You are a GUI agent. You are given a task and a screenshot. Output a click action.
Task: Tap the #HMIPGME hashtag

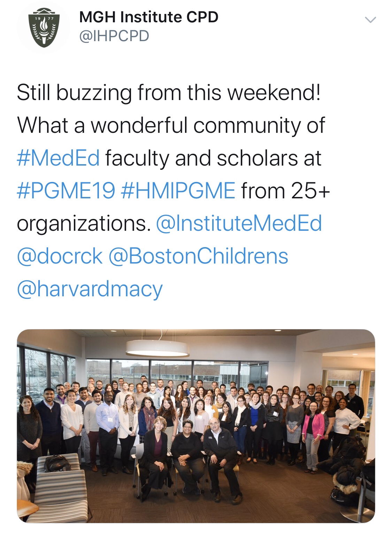click(x=178, y=191)
